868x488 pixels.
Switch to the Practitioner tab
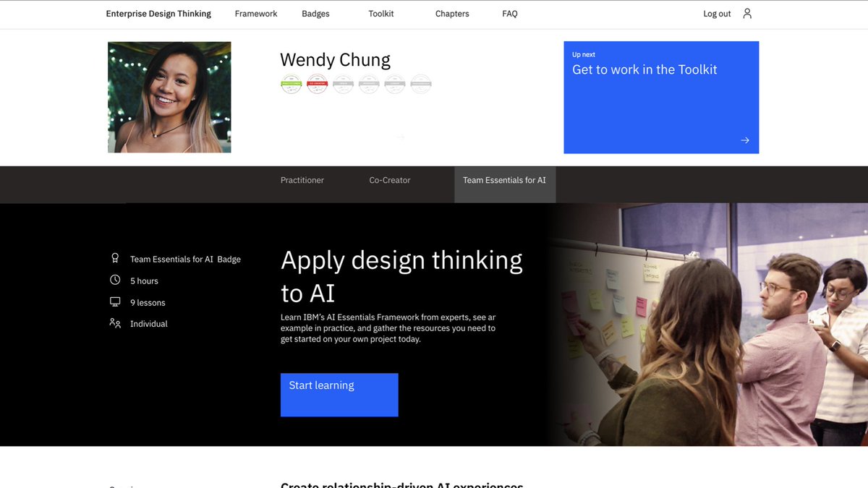302,180
